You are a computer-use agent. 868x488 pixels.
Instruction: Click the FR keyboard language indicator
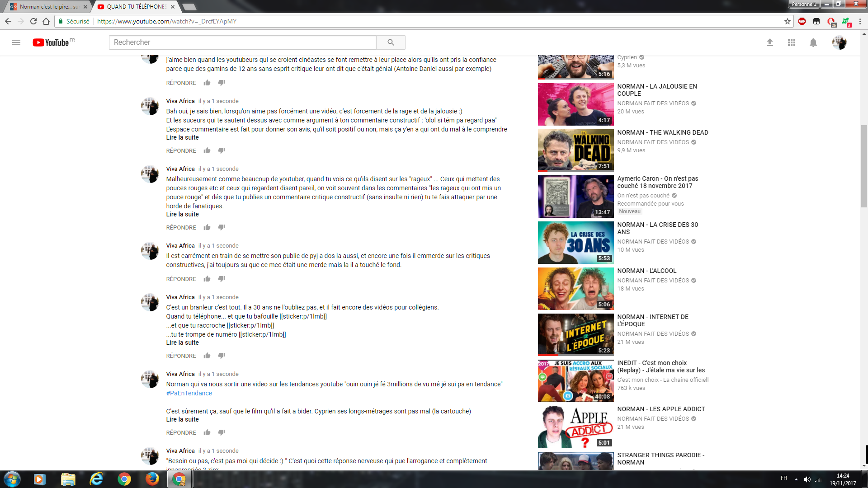point(784,478)
